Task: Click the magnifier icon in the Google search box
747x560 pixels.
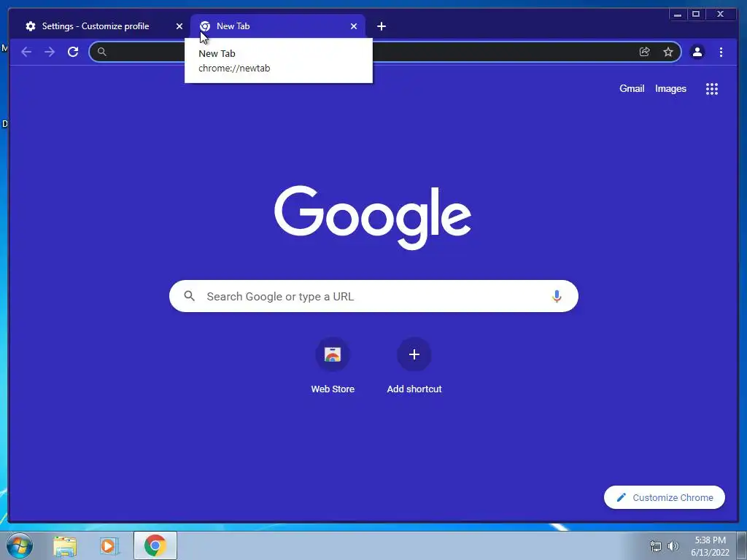Action: tap(189, 296)
